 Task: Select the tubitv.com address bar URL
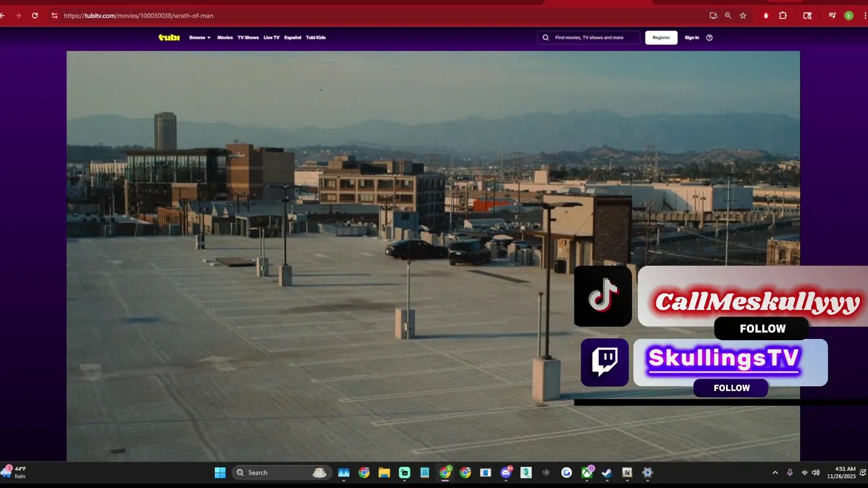(138, 16)
